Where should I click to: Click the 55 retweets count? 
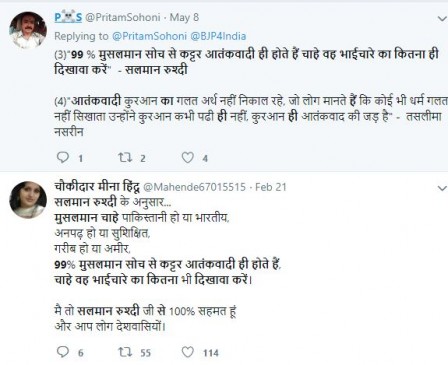pos(145,353)
